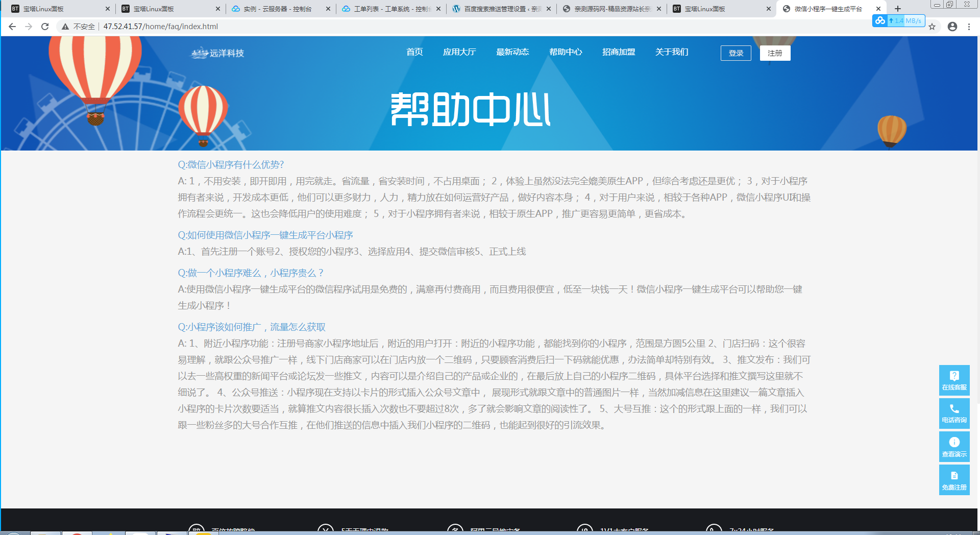The image size is (980, 535).
Task: Click the not-secure warning triangle icon
Action: coord(65,27)
